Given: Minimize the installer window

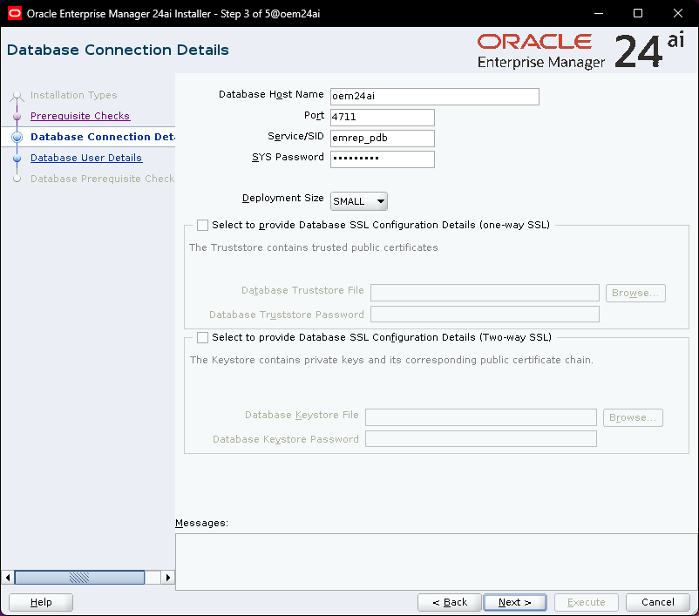Looking at the screenshot, I should (597, 13).
